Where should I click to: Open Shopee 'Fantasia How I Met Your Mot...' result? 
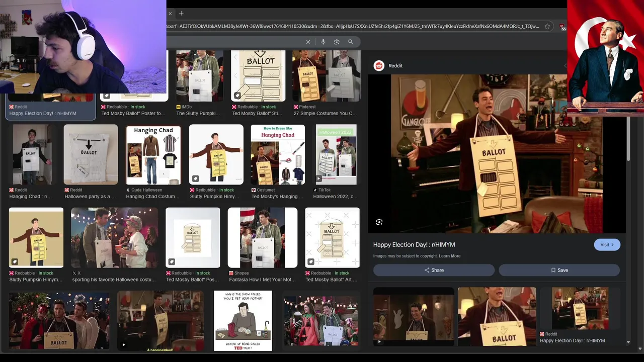(x=263, y=238)
